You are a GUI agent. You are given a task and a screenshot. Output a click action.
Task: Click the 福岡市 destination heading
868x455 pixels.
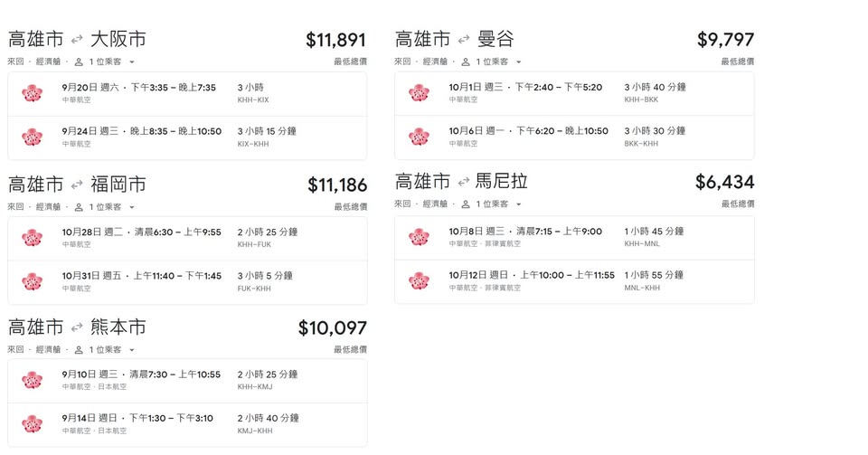pos(118,185)
